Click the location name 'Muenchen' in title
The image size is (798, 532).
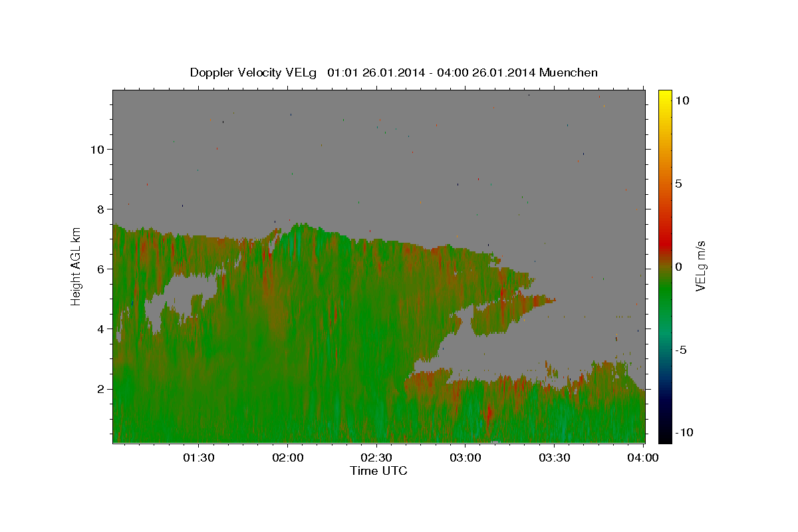569,72
